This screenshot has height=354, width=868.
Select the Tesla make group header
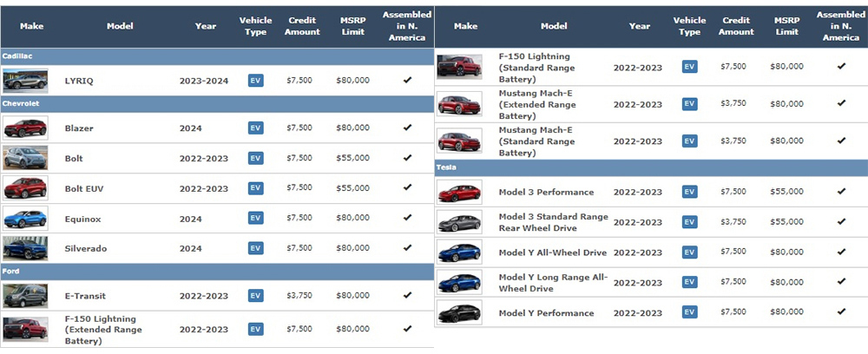(651, 167)
